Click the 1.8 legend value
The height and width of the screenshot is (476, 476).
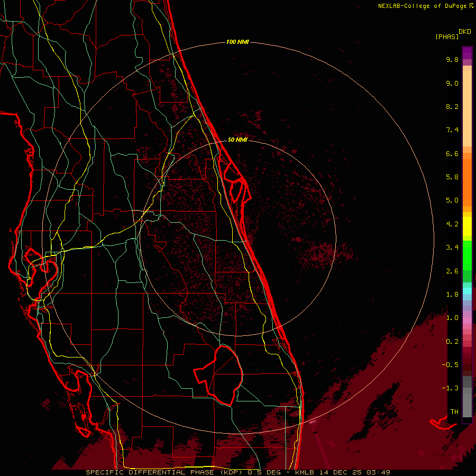pyautogui.click(x=452, y=295)
